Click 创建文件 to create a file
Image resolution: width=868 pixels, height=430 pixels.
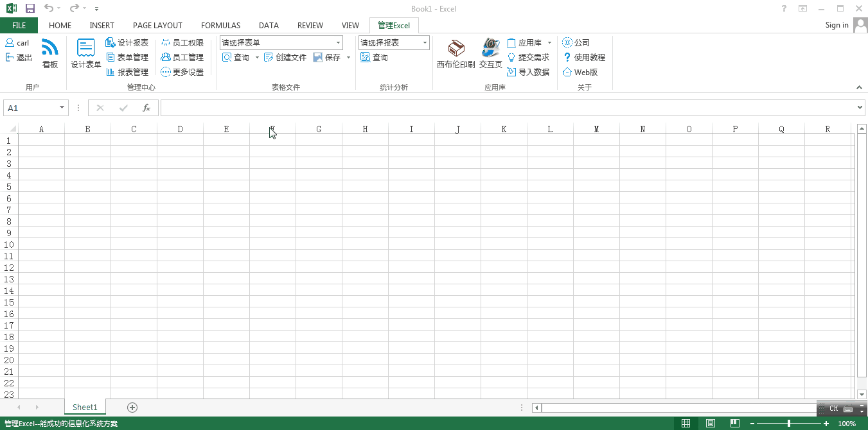tap(285, 57)
